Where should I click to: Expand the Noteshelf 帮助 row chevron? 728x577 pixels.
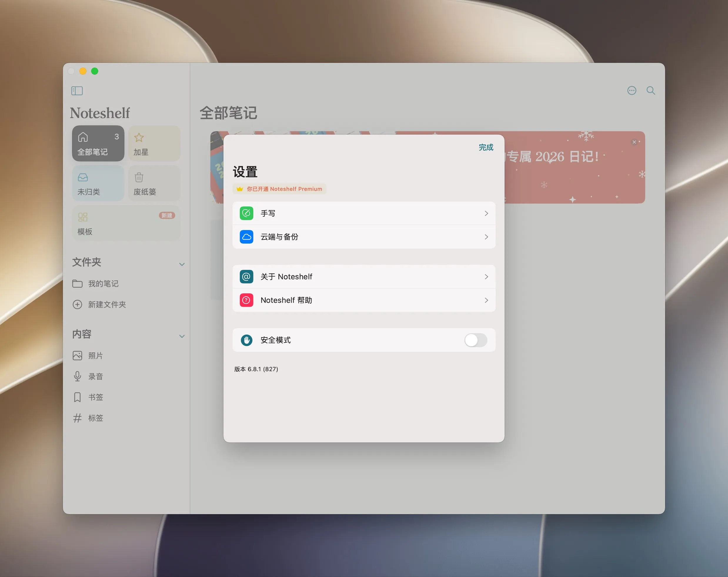[x=486, y=300]
